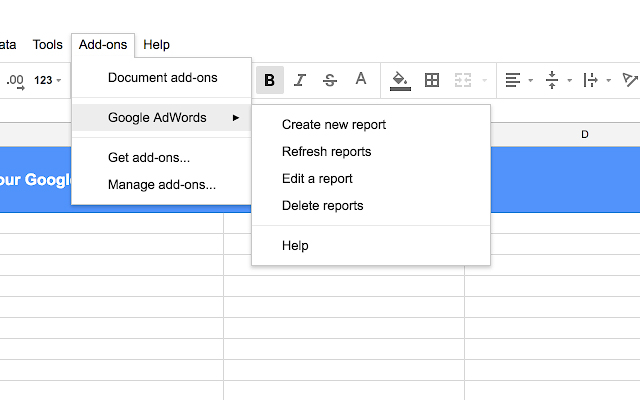Select Create new report

coord(334,125)
